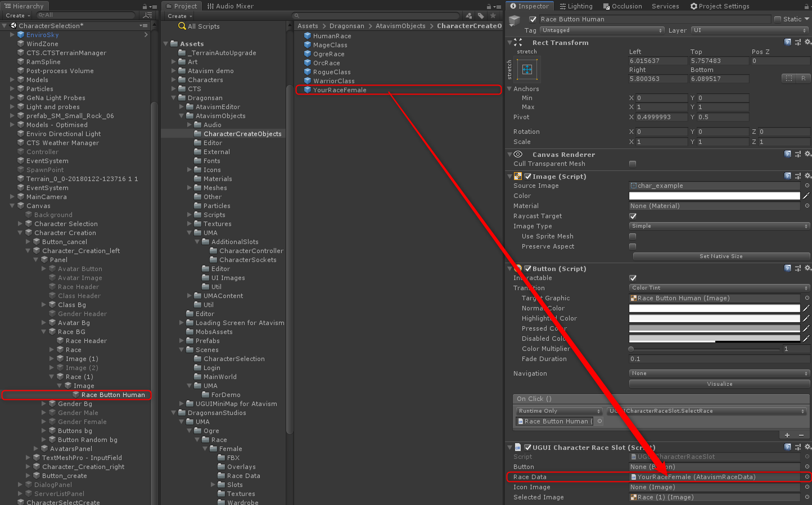Screen dimensions: 812x505
Task: Click the Visualize navigation button
Action: [719, 384]
